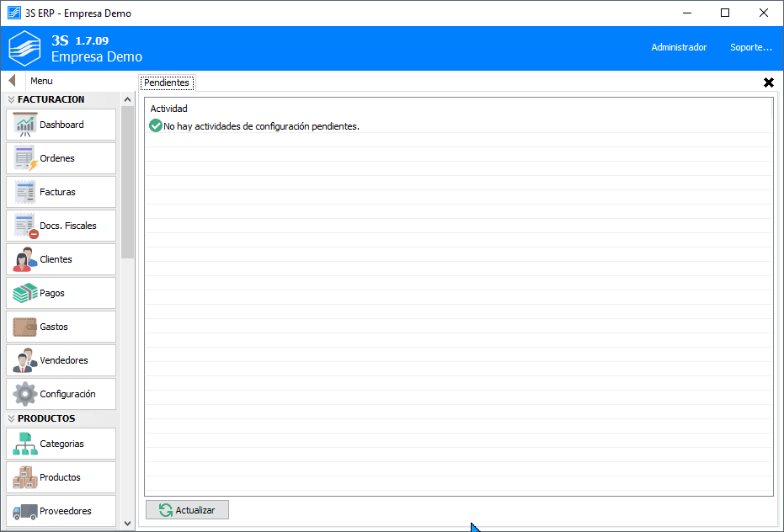784x532 pixels.
Task: Open Clientes label
Action: (56, 259)
